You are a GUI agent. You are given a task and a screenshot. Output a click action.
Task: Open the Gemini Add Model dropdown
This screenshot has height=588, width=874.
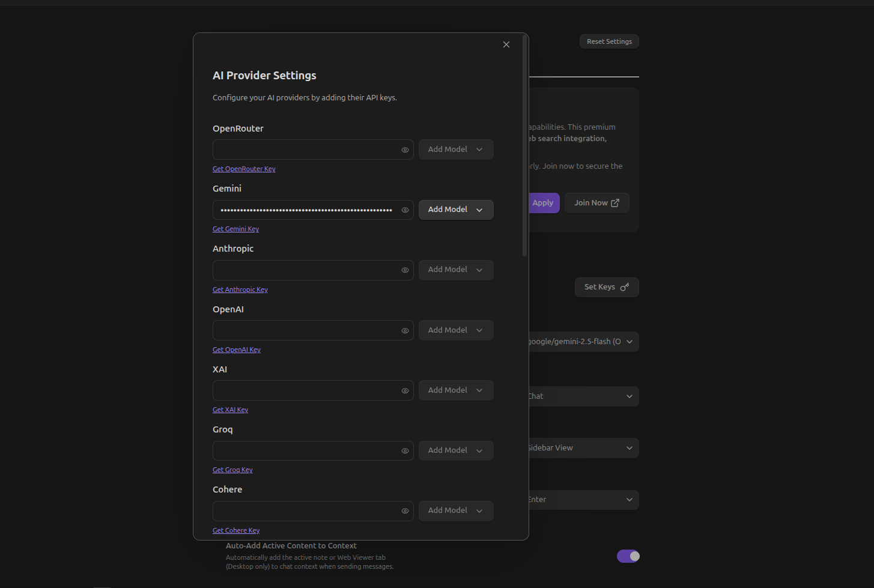(x=456, y=210)
